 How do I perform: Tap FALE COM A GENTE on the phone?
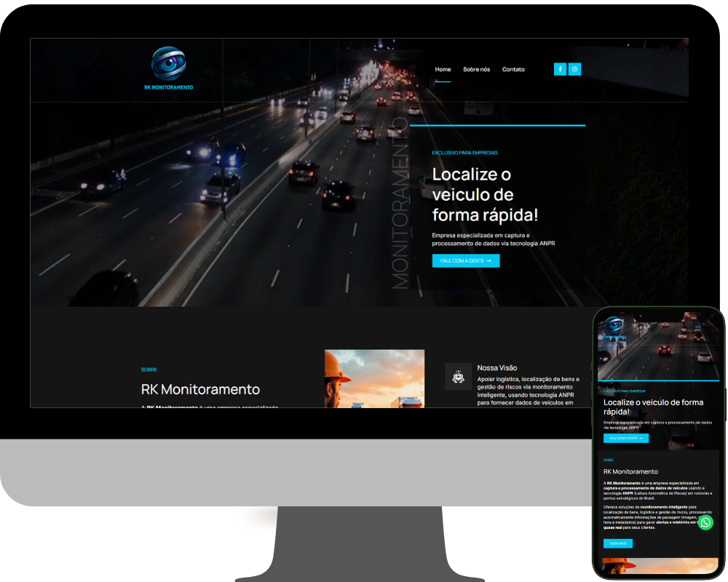point(625,438)
